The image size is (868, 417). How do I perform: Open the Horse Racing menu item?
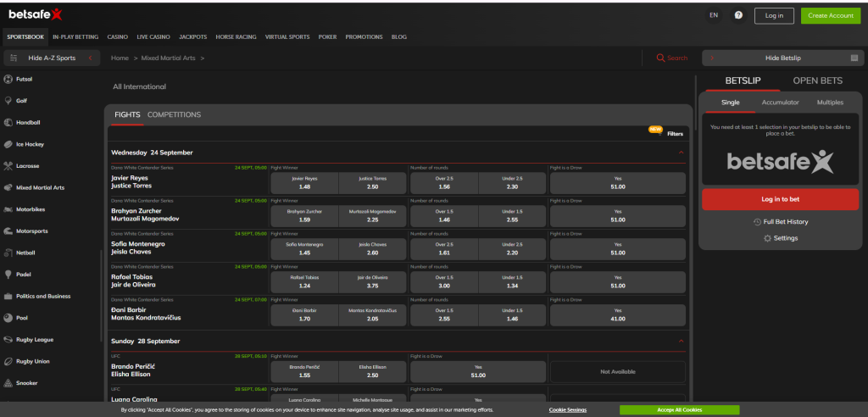pos(236,37)
